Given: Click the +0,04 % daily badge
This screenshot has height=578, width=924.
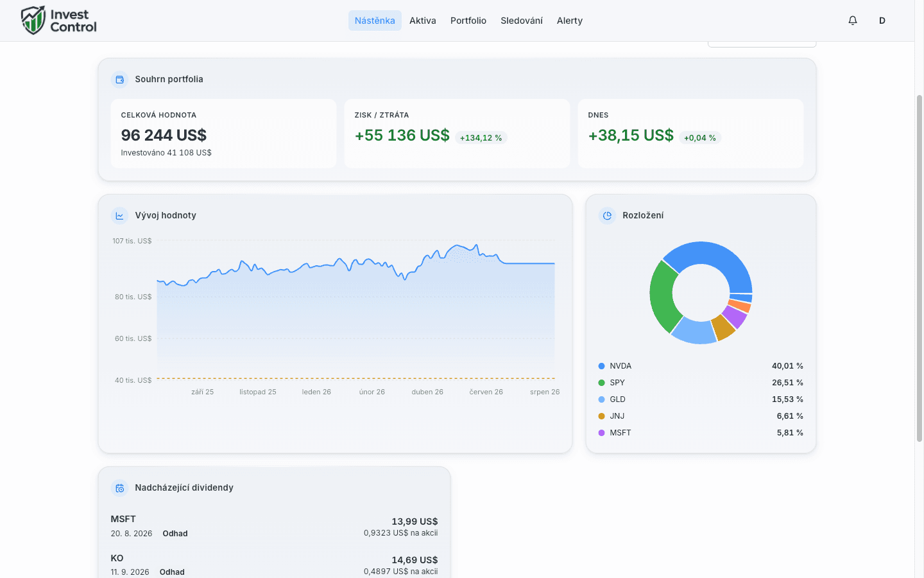Looking at the screenshot, I should 700,137.
